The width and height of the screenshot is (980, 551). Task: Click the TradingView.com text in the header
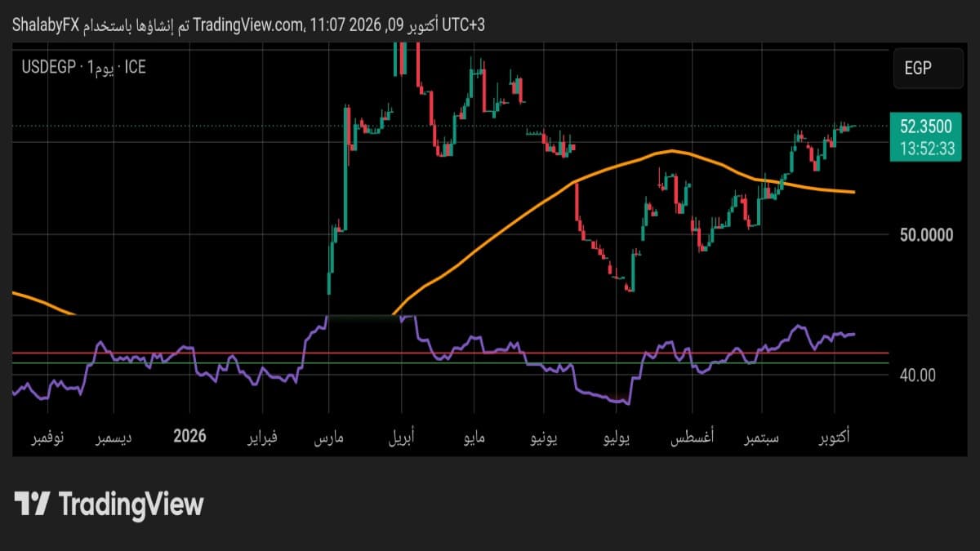pyautogui.click(x=248, y=25)
